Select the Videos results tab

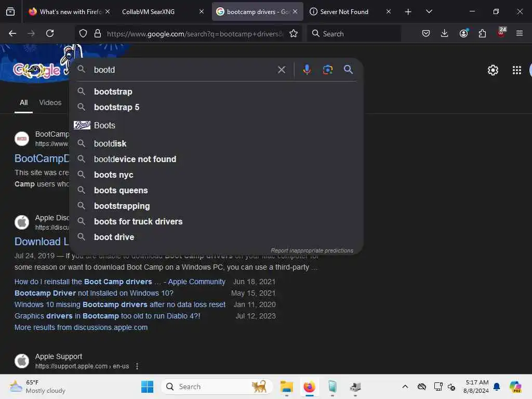50,103
